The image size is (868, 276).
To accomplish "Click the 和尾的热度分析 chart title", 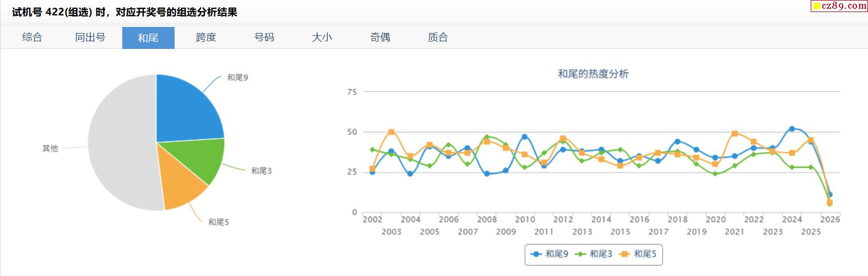I will (x=593, y=74).
